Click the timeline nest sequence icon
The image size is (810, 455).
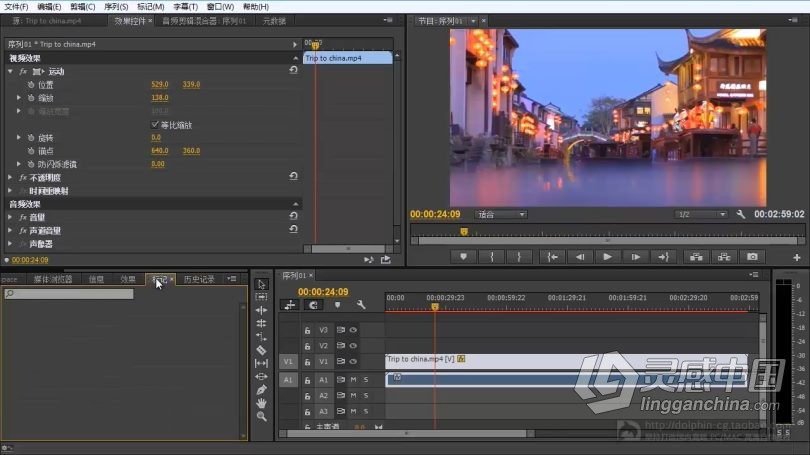tap(290, 305)
